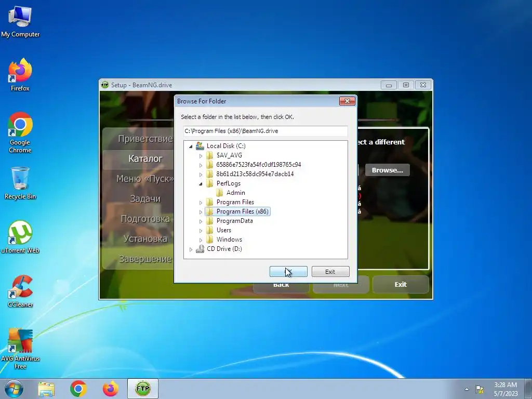This screenshot has height=399, width=532.
Task: Select the Меню «Пуск» step in sidebar
Action: (145, 179)
